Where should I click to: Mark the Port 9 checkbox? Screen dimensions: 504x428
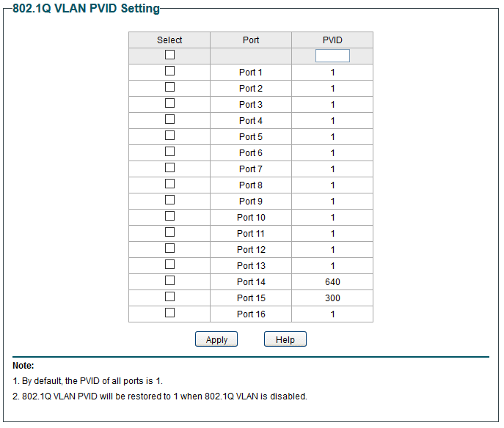(169, 200)
